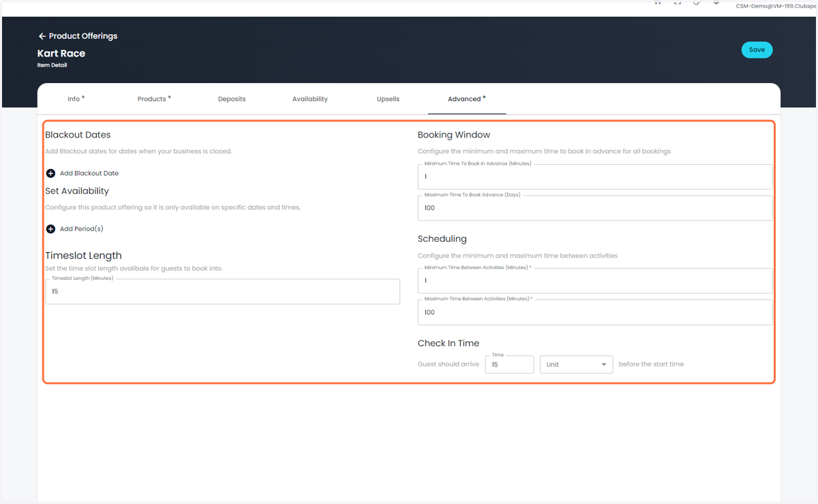Click the Add Blackout Date label
The width and height of the screenshot is (818, 504).
click(89, 173)
